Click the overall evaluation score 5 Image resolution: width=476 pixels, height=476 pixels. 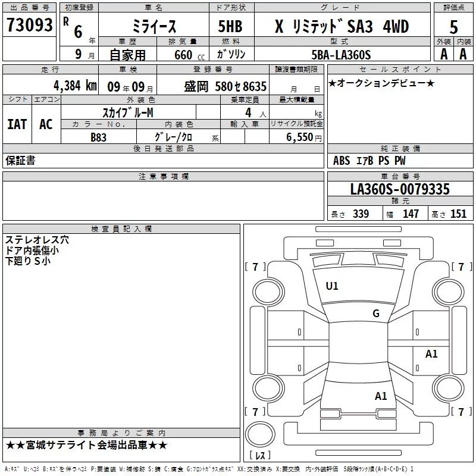pos(454,27)
